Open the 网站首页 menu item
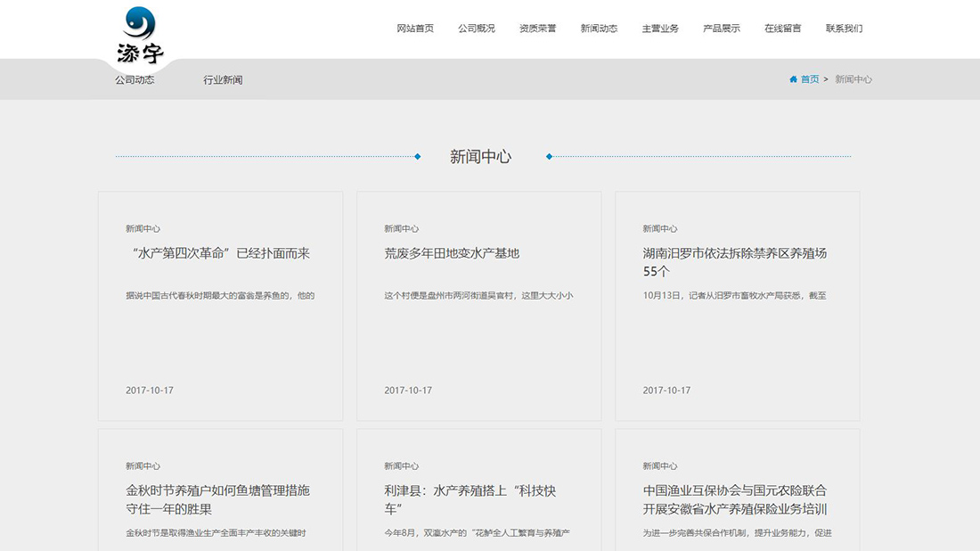 coord(414,28)
